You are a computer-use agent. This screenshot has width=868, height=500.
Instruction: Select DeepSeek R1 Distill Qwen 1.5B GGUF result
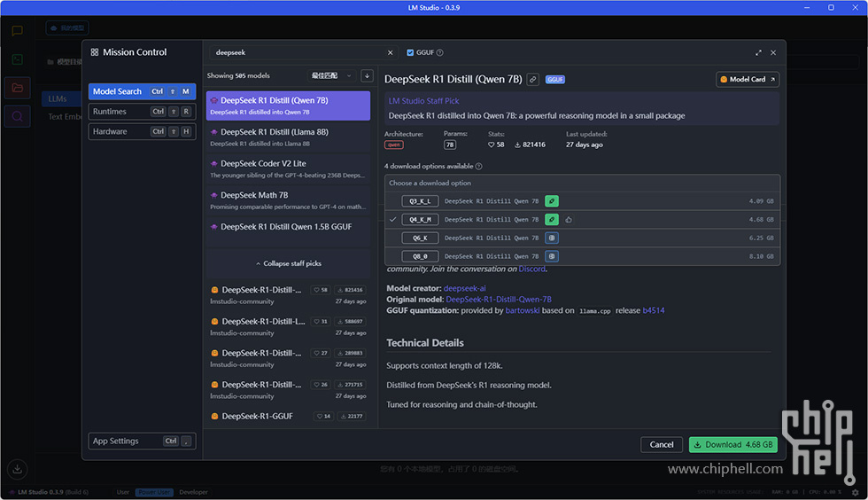[x=289, y=232]
